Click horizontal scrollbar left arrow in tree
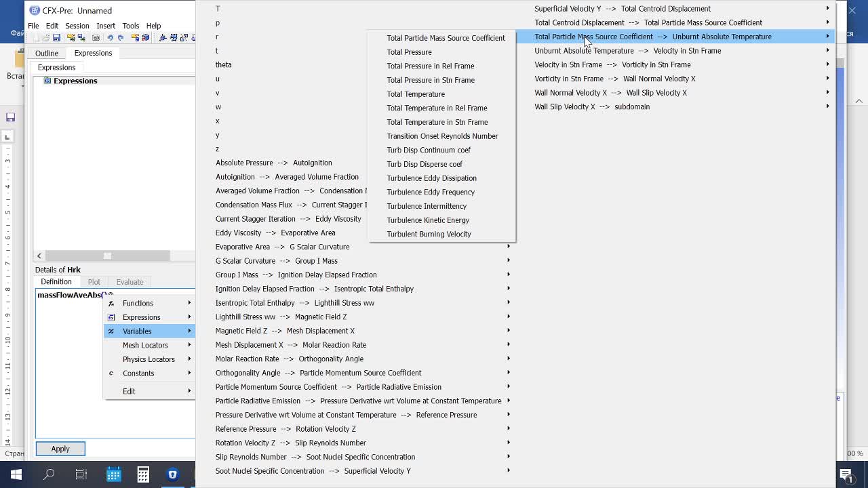 click(x=39, y=256)
